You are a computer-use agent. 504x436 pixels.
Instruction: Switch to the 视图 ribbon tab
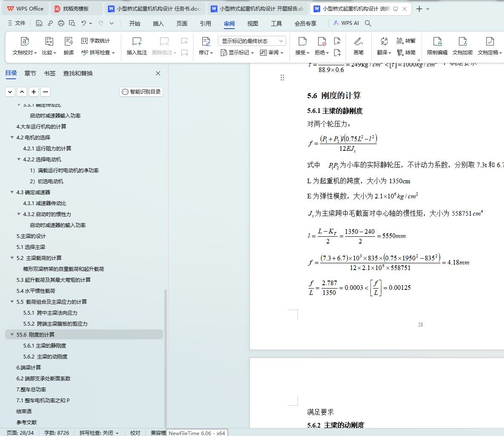(x=253, y=24)
